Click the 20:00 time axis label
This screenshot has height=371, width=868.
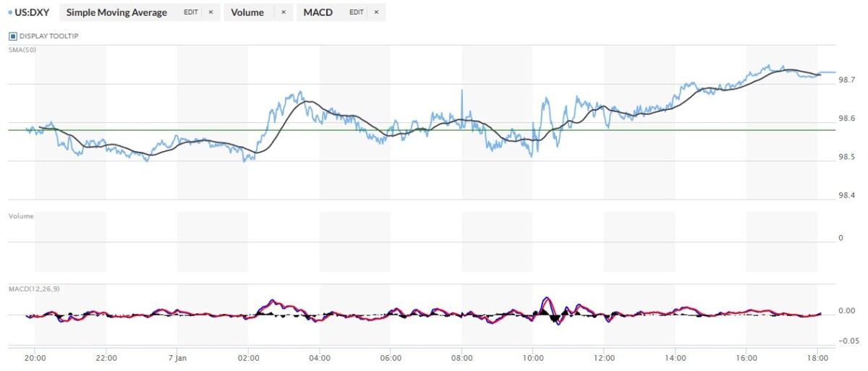pyautogui.click(x=35, y=357)
